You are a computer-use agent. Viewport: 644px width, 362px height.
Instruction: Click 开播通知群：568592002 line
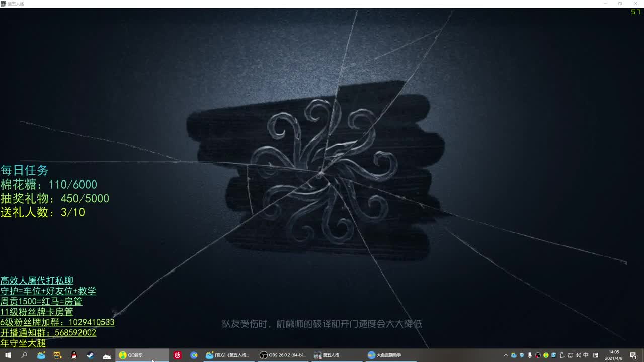click(48, 333)
